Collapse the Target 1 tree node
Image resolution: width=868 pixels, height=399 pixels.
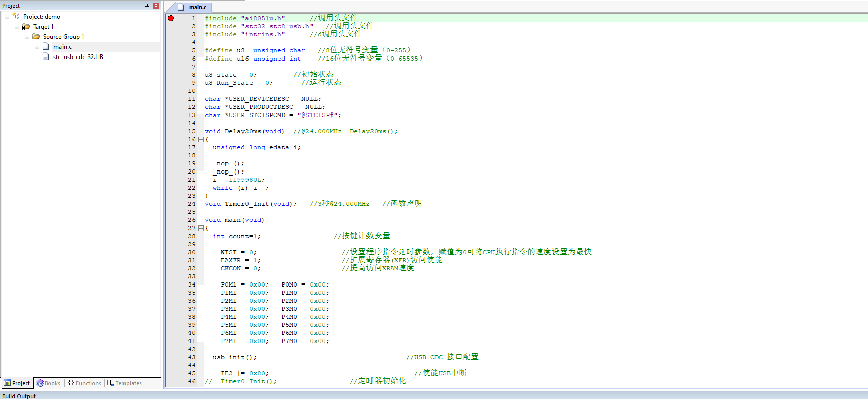(17, 27)
